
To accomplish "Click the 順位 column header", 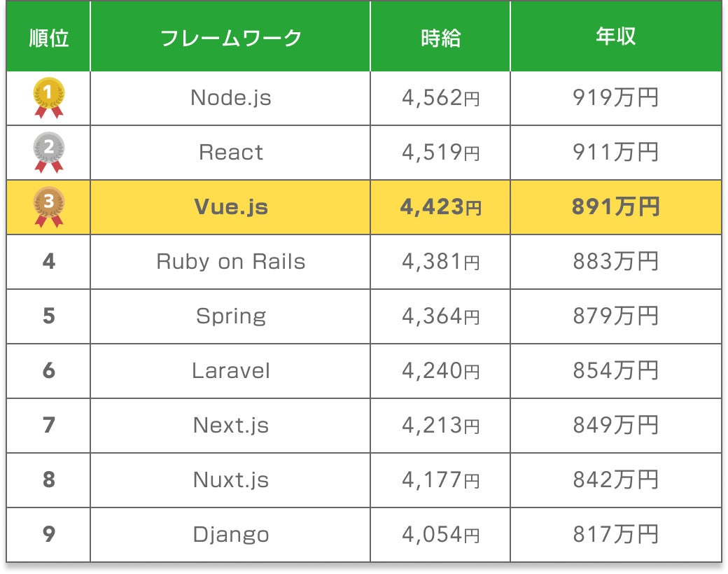I will 49,38.
